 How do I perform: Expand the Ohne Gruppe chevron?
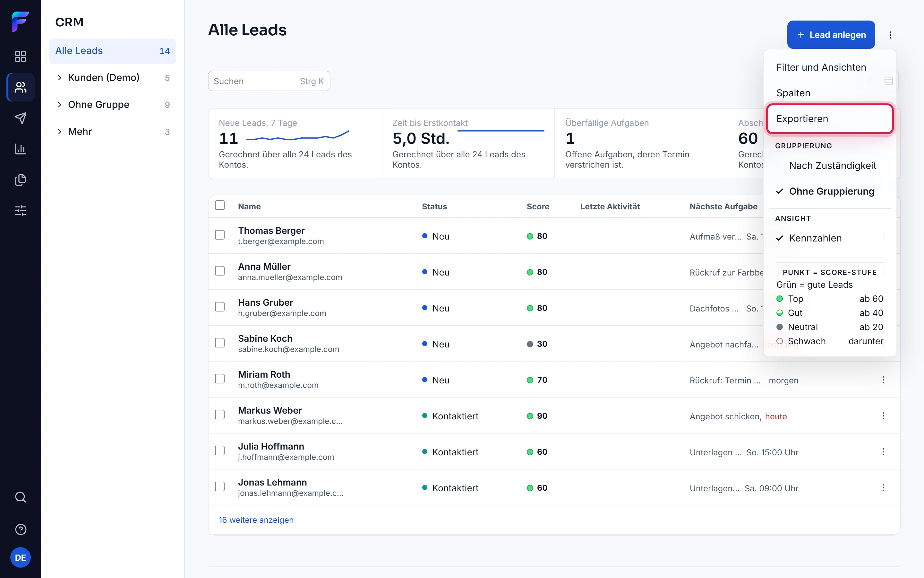60,105
